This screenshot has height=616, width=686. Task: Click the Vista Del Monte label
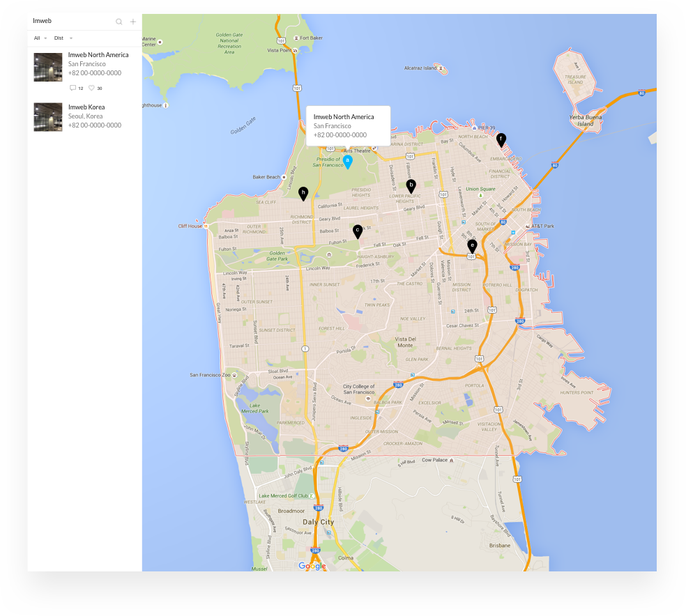click(x=406, y=342)
